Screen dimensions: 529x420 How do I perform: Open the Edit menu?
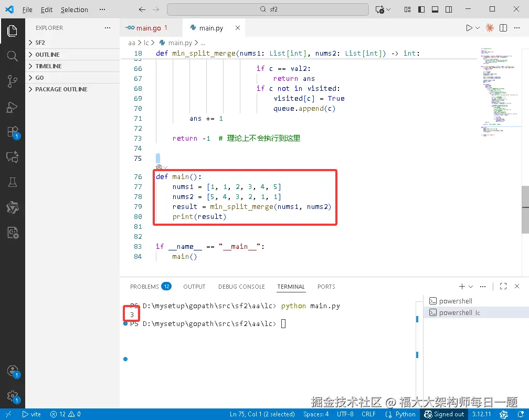click(47, 10)
